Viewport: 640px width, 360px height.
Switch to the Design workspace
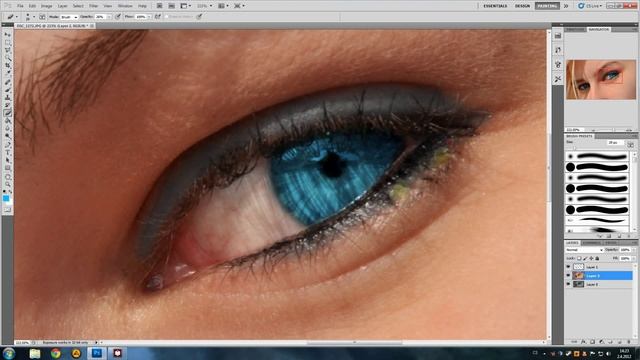click(x=522, y=6)
